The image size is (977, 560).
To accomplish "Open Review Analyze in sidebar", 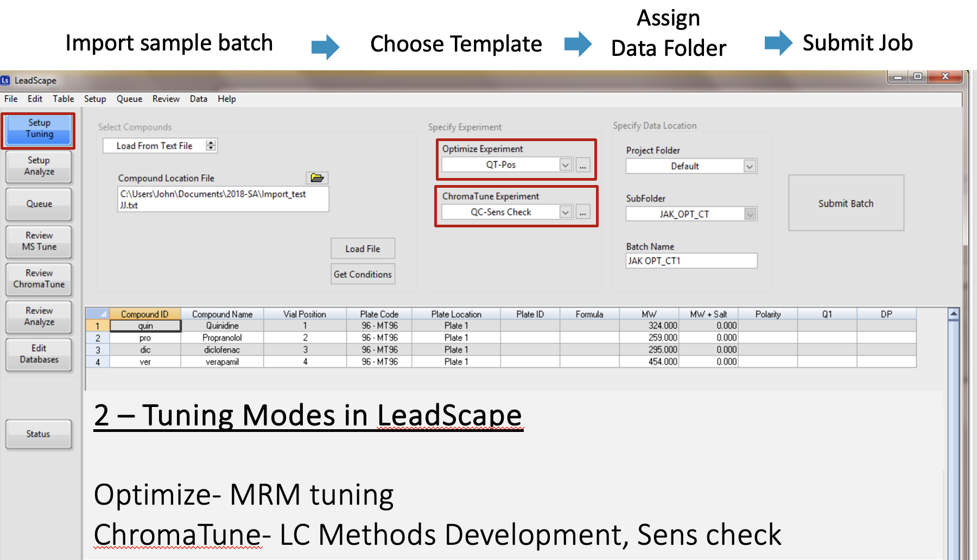I will point(39,316).
